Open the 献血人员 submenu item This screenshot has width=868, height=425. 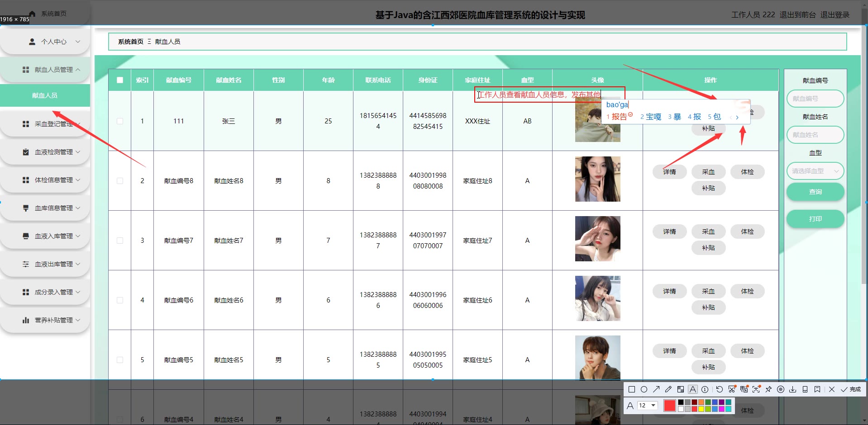45,95
